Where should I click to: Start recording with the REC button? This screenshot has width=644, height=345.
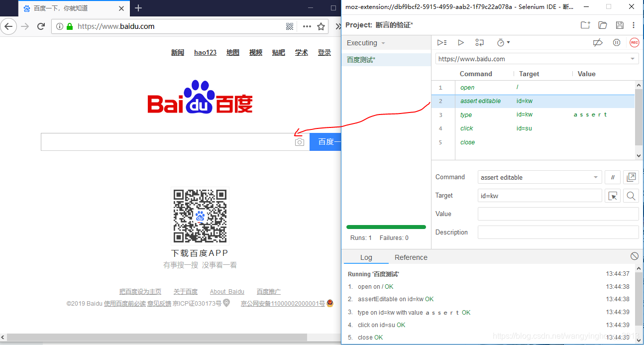[634, 43]
